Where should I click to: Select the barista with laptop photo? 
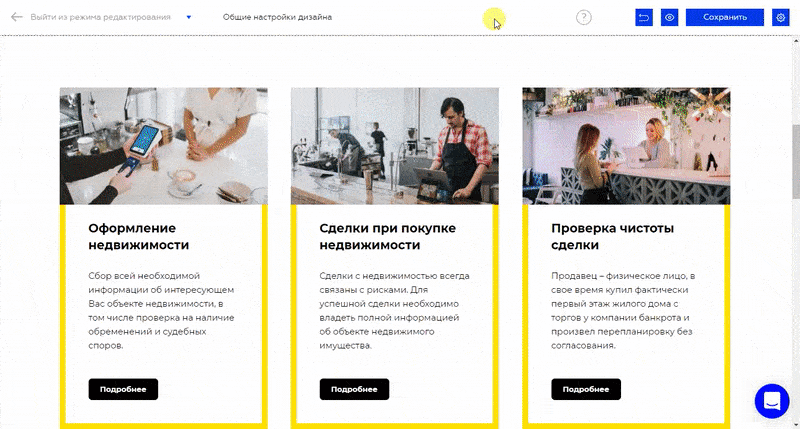(395, 146)
